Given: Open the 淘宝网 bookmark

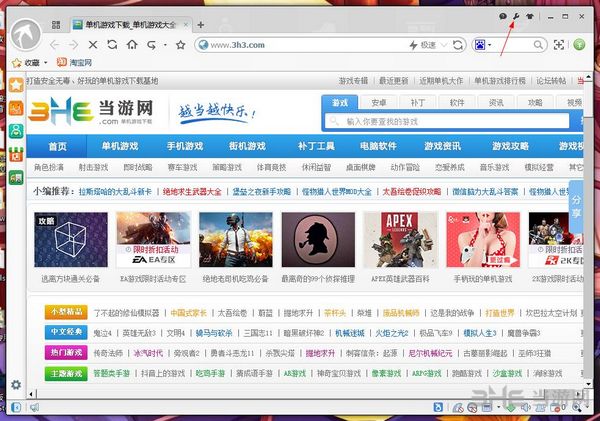Looking at the screenshot, I should point(74,62).
